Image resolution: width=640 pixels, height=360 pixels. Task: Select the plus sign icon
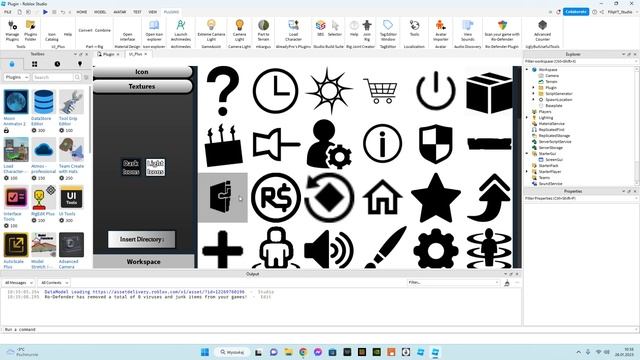[222, 250]
